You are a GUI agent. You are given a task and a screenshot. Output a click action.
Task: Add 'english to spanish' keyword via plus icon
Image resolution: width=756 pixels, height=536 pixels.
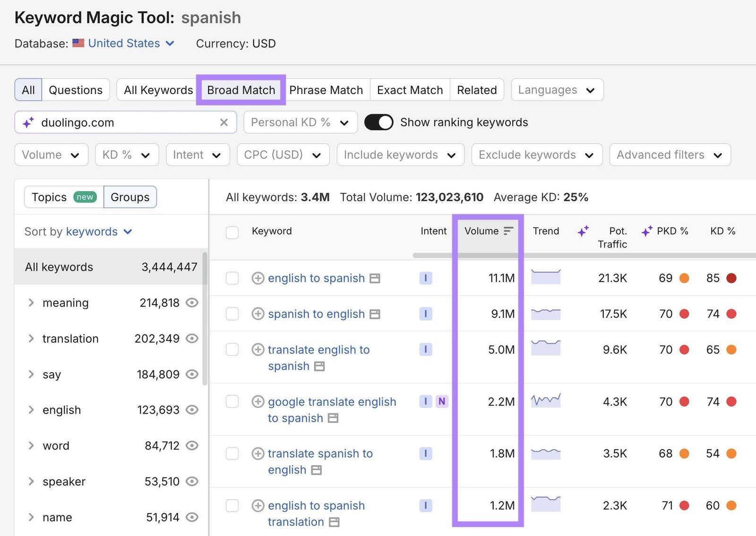[258, 278]
